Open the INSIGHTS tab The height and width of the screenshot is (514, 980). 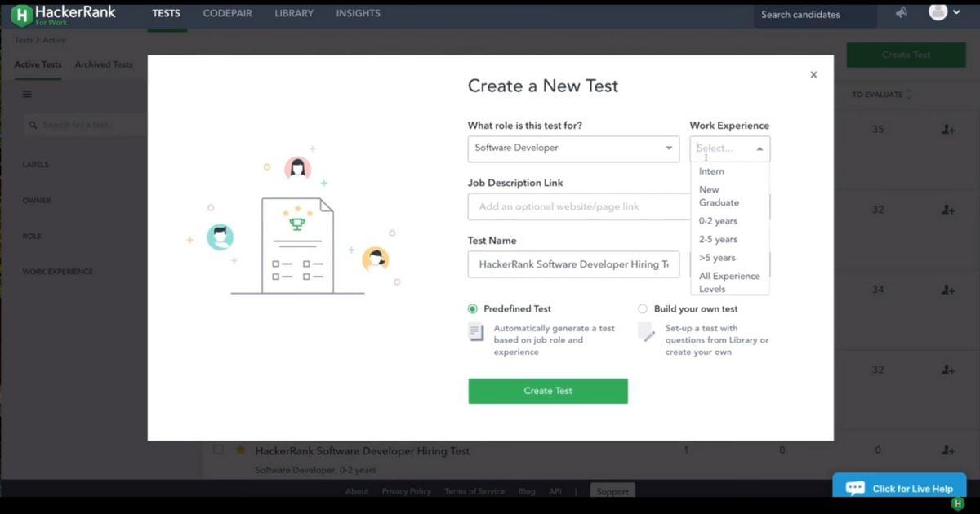click(358, 13)
